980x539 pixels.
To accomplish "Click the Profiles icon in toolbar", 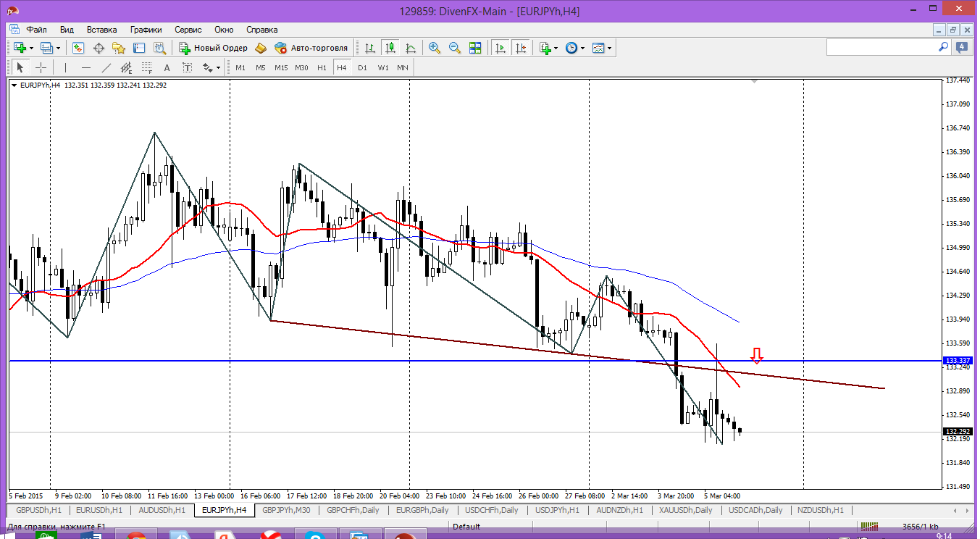I will [x=46, y=48].
